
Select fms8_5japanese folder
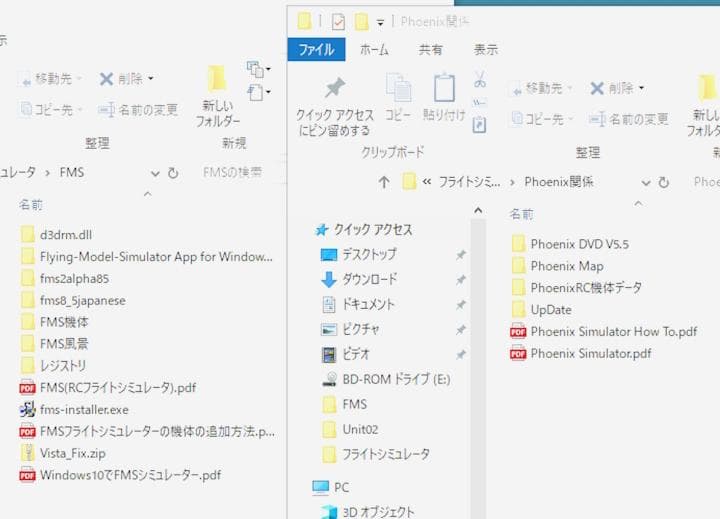[73, 300]
